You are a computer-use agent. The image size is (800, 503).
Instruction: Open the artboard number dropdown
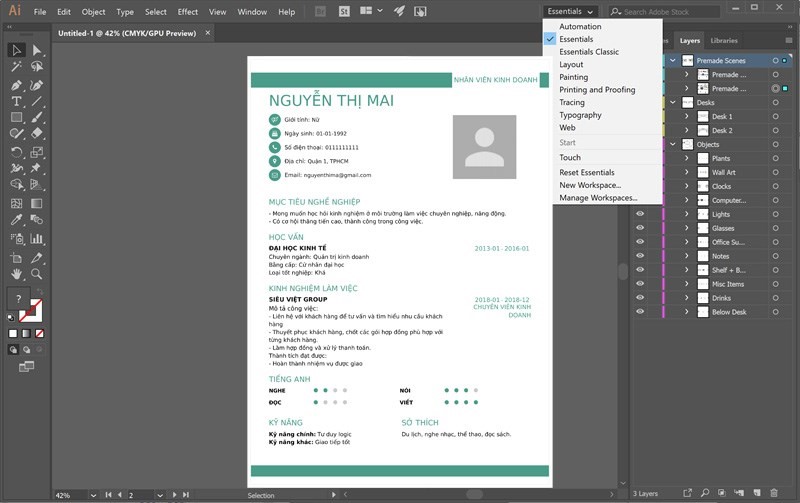pyautogui.click(x=160, y=495)
